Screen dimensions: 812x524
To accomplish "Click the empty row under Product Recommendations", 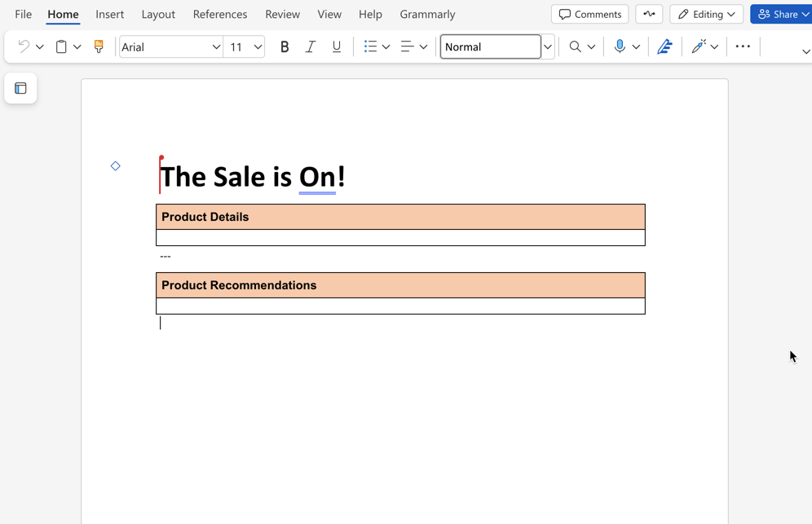I will (x=401, y=306).
